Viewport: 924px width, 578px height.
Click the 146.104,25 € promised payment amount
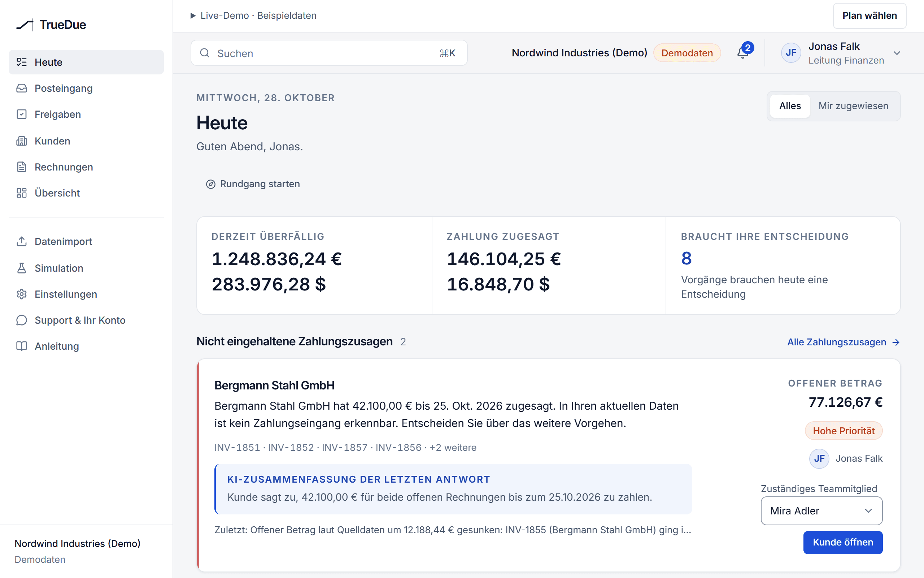click(x=504, y=259)
